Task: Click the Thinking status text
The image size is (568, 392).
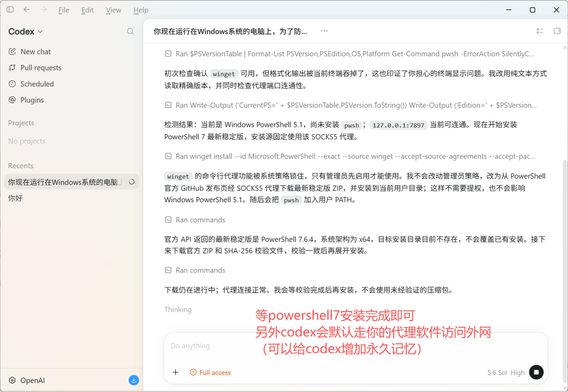Action: click(178, 309)
